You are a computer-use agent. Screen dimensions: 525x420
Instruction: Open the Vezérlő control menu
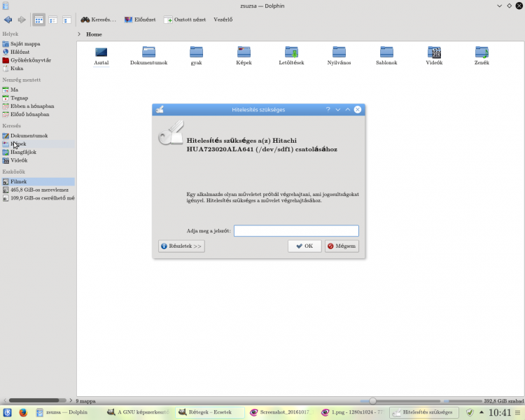(223, 20)
